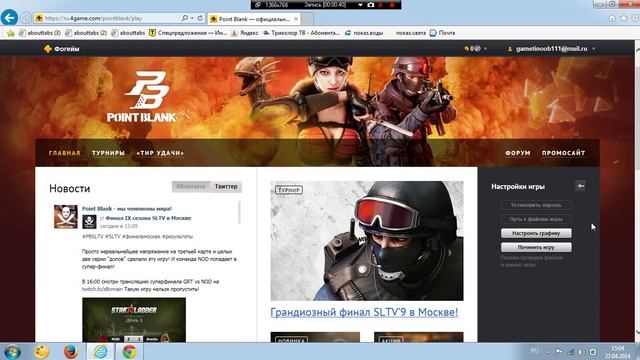Screen dimensions: 640x360
Task: Click the ТУРНИР tag on soldier image
Action: (x=289, y=190)
